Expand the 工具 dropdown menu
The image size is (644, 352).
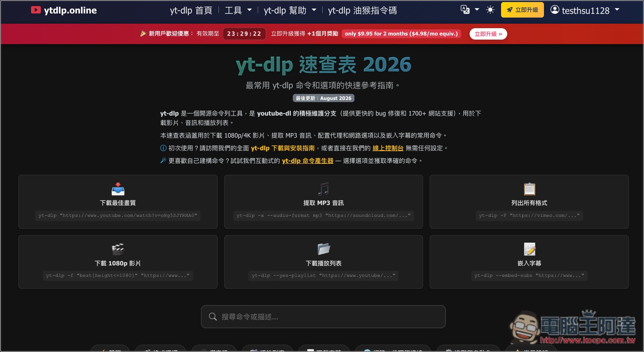[238, 10]
